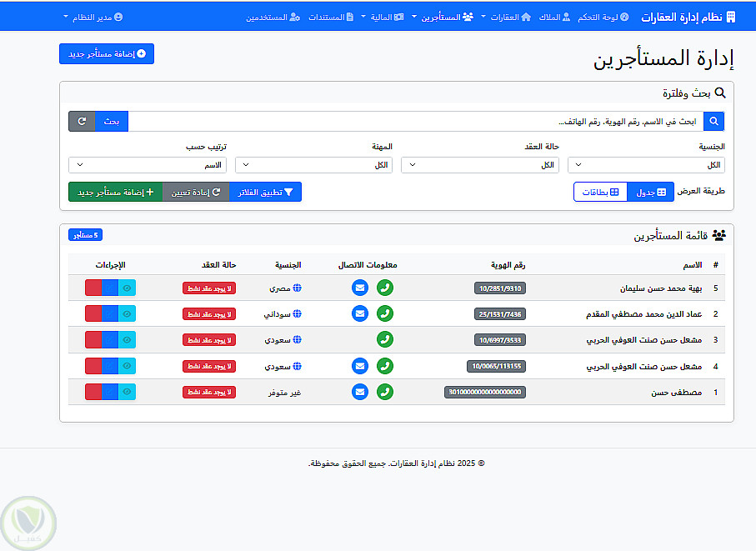Delete tenant in row number 4
This screenshot has height=551, width=756.
pos(93,366)
